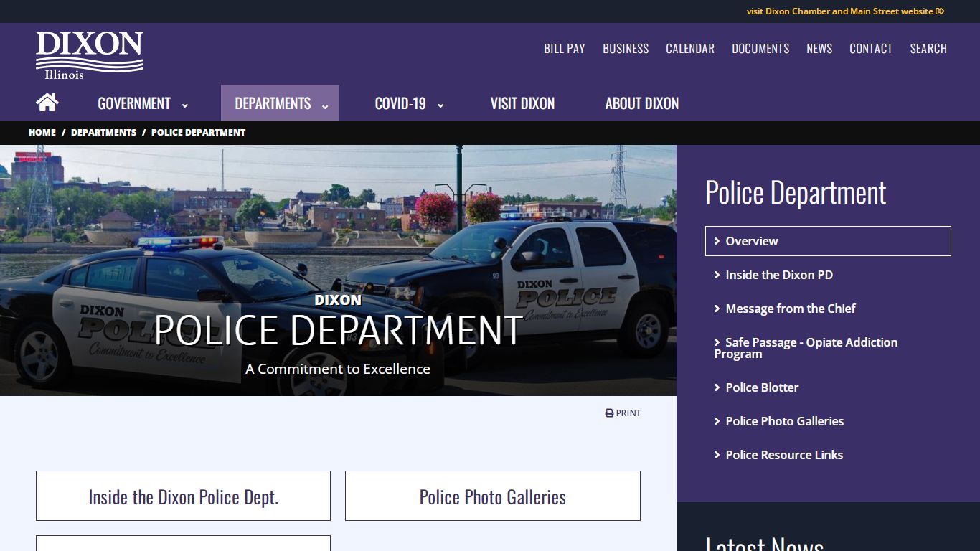Open the COVID-19 menu
980x551 pixels.
(400, 103)
